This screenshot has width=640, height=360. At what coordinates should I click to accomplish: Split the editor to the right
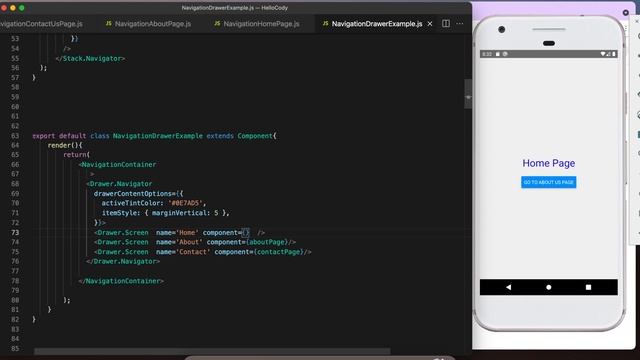tap(446, 24)
